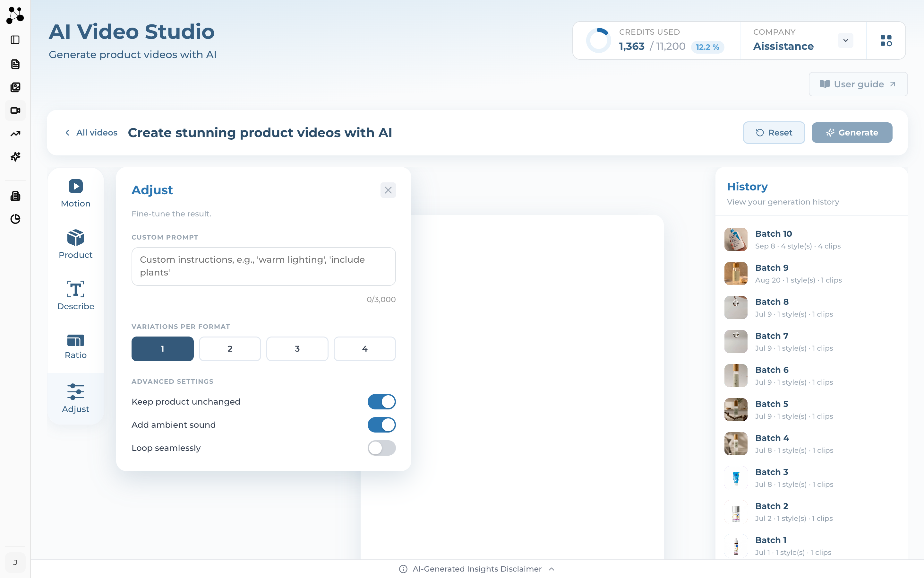The width and height of the screenshot is (924, 578).
Task: Select the Adjust tab
Action: [x=76, y=398]
